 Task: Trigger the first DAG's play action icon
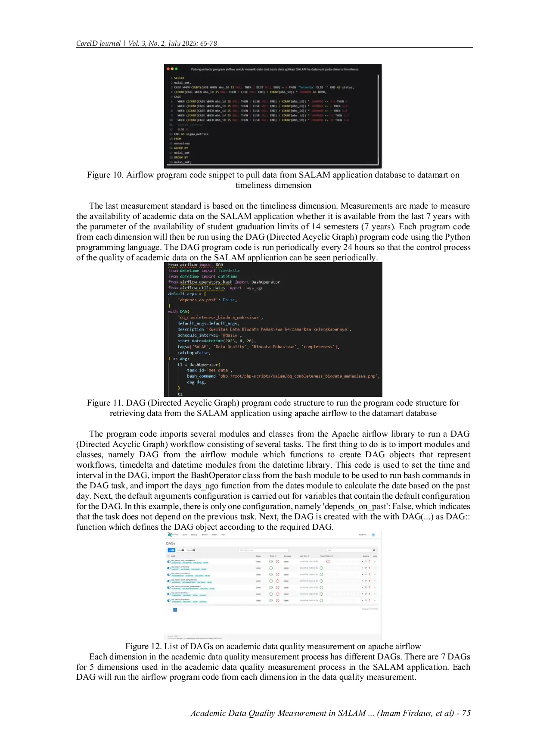coord(362,562)
